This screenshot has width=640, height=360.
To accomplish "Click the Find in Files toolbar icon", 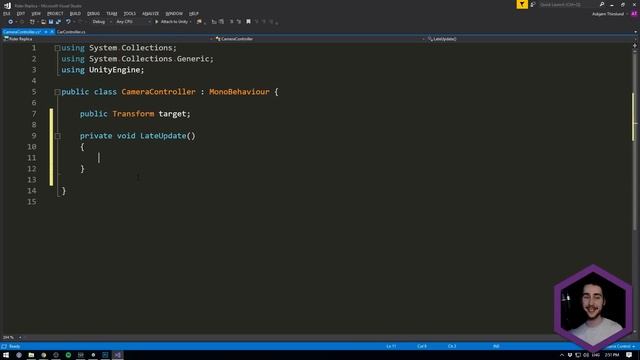I will (x=199, y=22).
